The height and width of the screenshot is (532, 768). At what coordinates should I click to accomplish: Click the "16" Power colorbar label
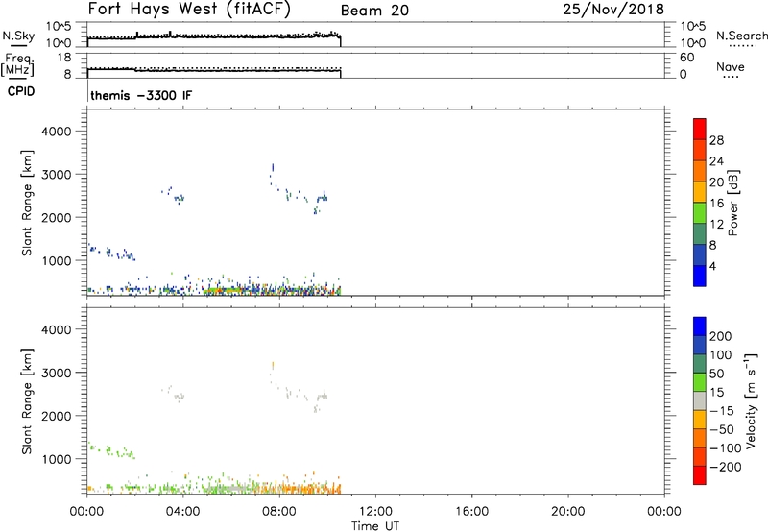716,204
